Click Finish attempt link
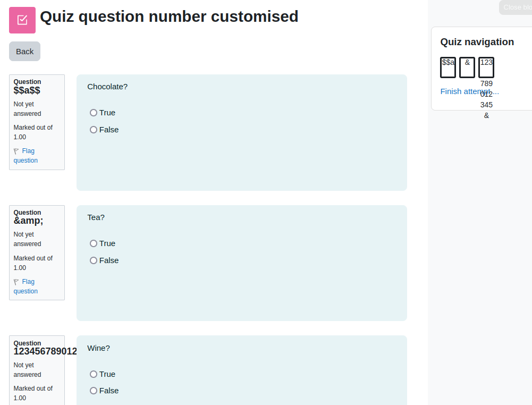 click(470, 91)
